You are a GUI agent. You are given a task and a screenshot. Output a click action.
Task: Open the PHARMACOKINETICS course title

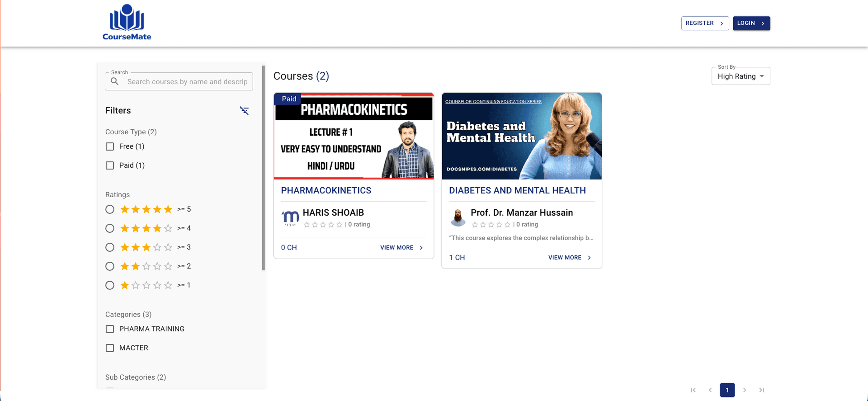tap(326, 190)
